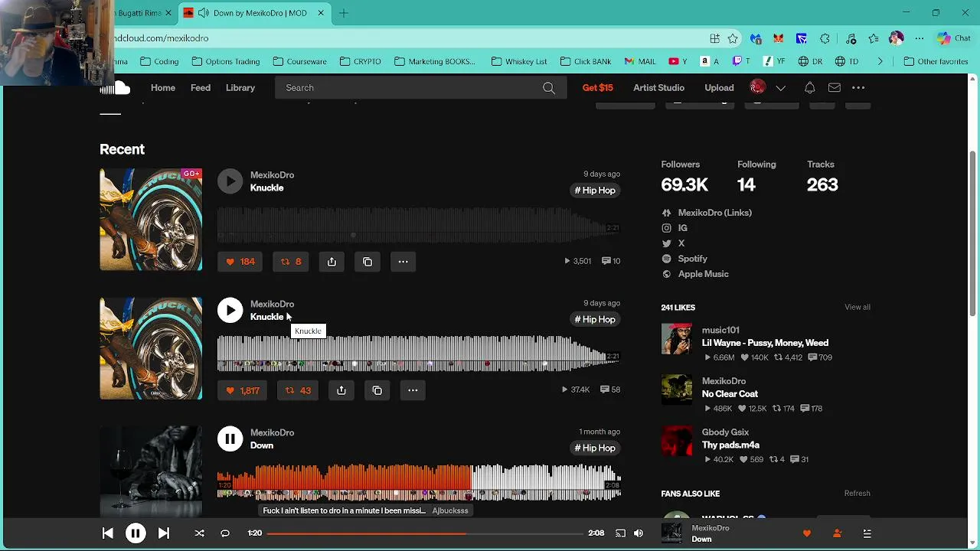Open MexikoDro (Links) link
980x551 pixels.
tap(714, 213)
